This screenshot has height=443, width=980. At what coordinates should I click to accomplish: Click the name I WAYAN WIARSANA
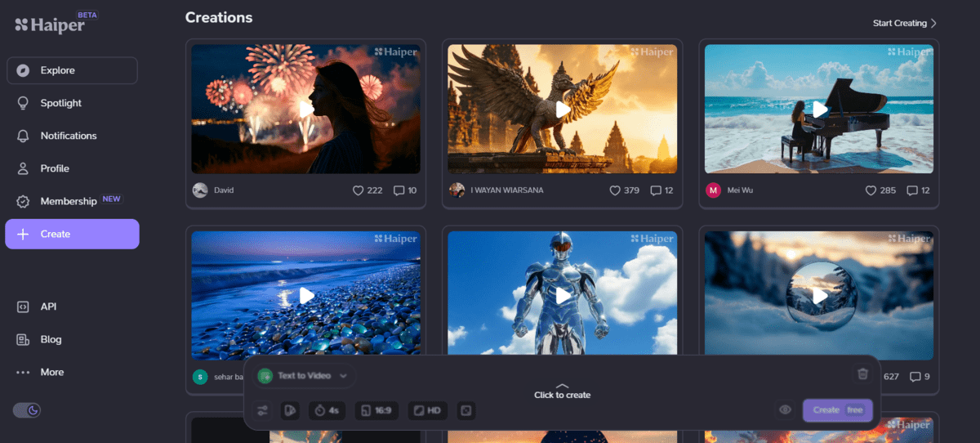click(507, 190)
